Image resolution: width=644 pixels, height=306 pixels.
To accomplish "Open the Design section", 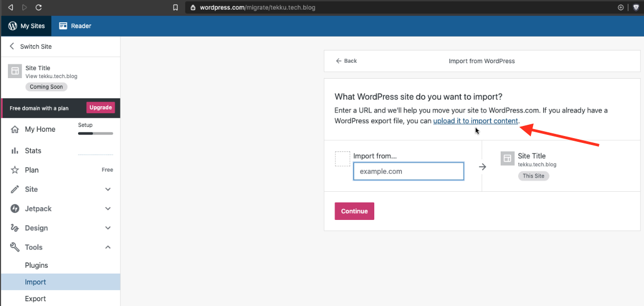I will click(x=36, y=227).
